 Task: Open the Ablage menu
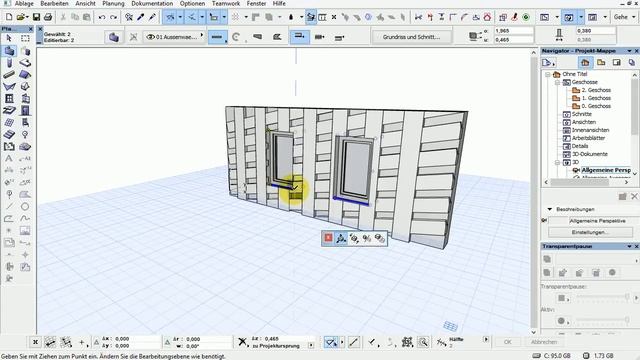point(24,3)
